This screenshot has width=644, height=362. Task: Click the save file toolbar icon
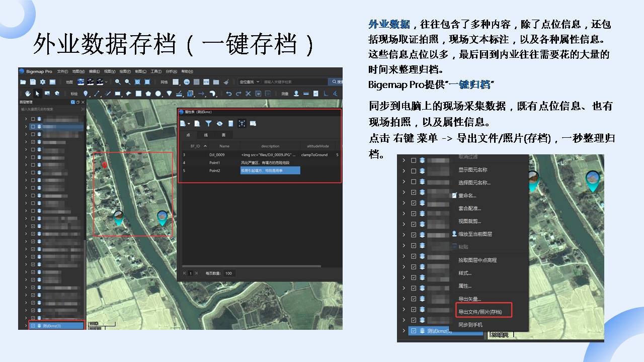[x=33, y=81]
